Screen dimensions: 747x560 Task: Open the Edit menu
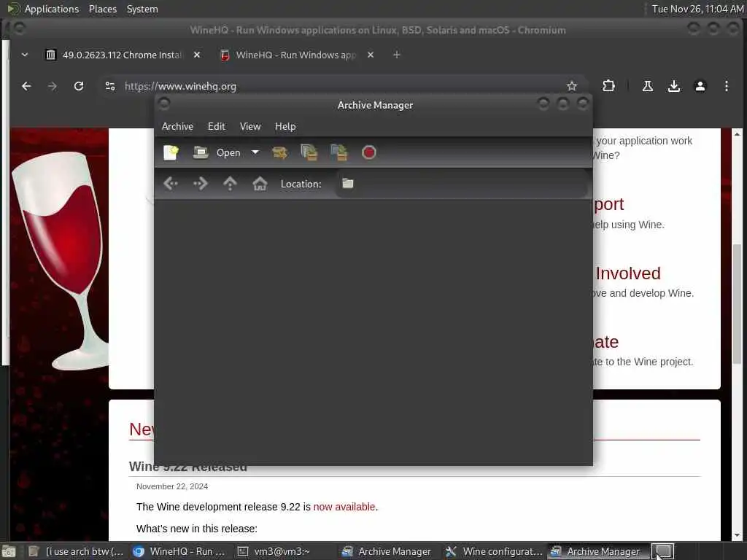[x=216, y=126]
